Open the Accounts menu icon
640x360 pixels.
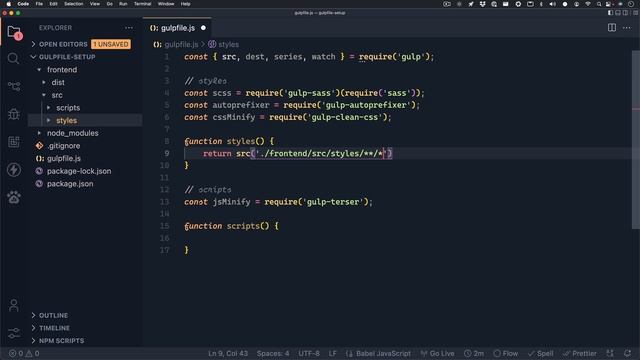pos(13,305)
